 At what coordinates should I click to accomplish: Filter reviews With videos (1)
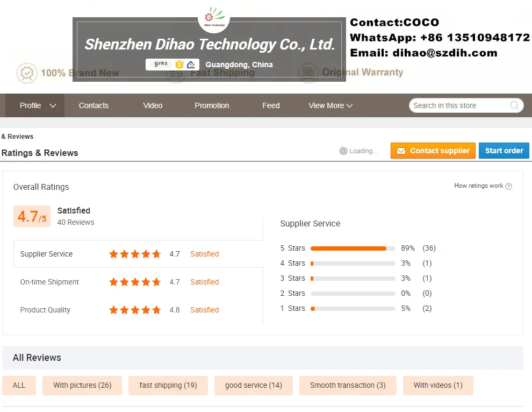[438, 386]
